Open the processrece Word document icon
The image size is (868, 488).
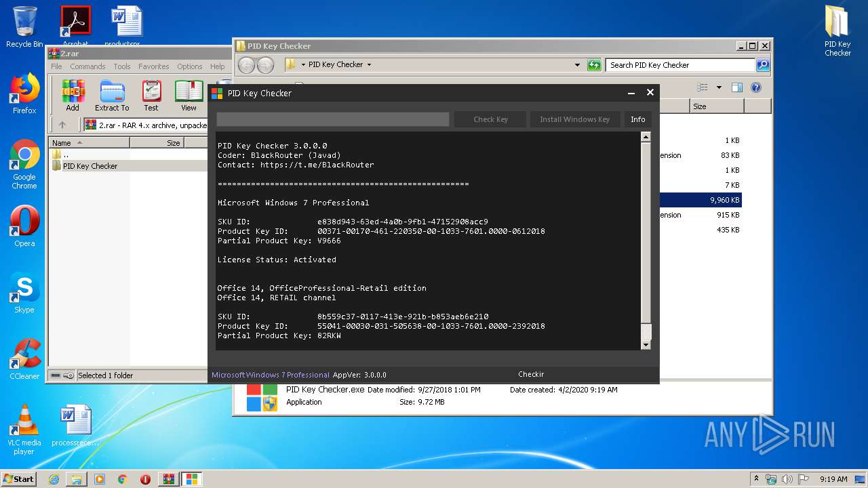(75, 426)
